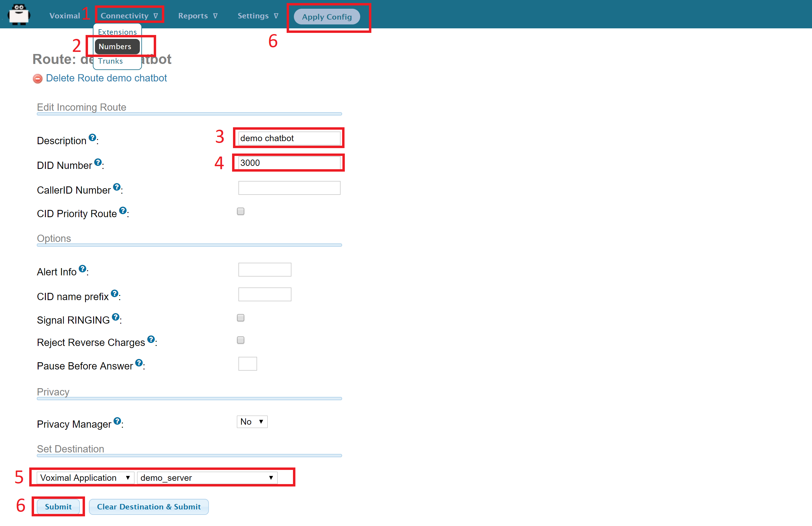Click the Privacy Manager help icon

tap(117, 421)
